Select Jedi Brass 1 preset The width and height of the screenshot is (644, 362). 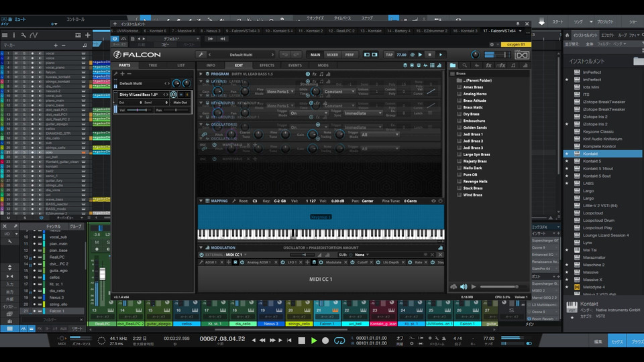tap(473, 134)
